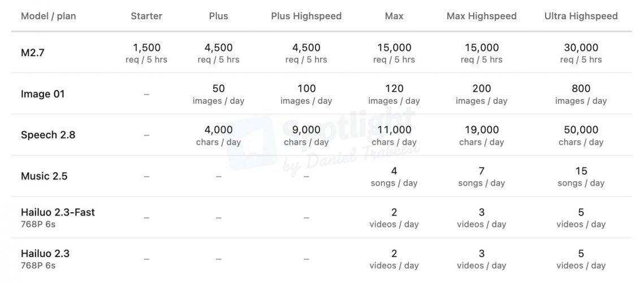Viewport: 644px width, 283px height.
Task: Click the Model / plan column header
Action: point(48,16)
